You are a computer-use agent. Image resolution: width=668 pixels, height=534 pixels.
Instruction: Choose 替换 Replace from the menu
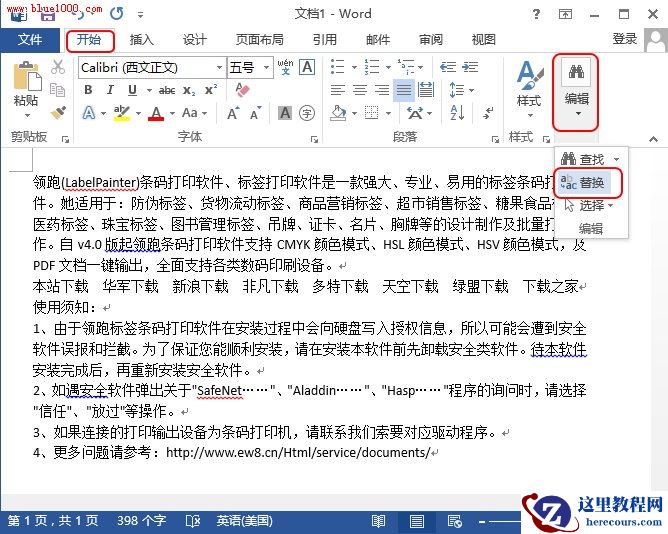coord(584,183)
